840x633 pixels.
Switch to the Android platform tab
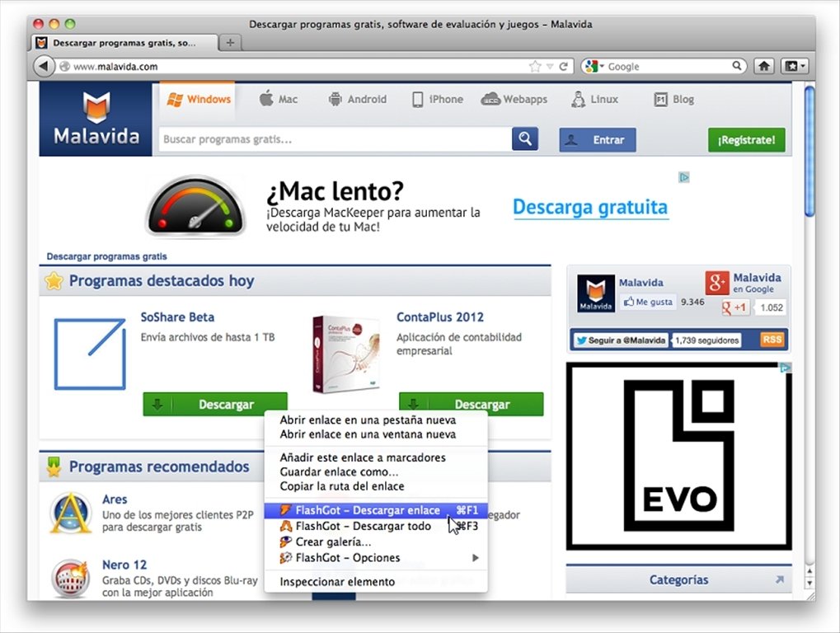click(357, 100)
